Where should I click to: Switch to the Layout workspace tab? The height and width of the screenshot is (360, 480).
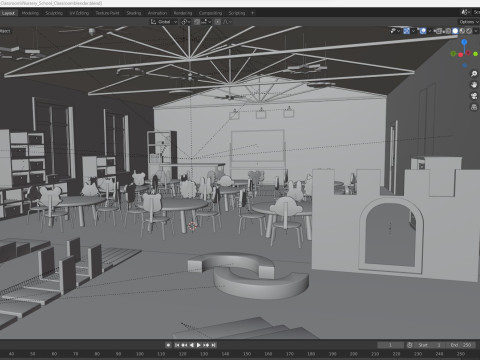(x=8, y=13)
